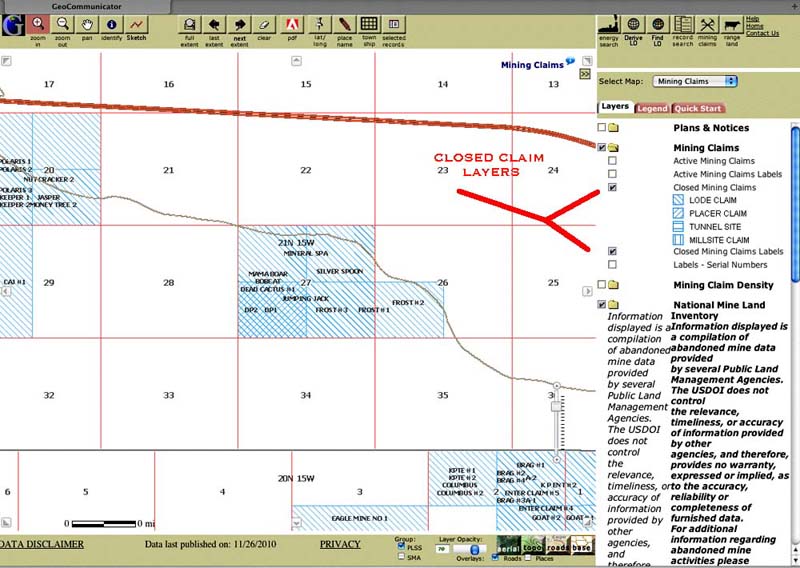
Task: Open the Contact Us link
Action: [762, 33]
